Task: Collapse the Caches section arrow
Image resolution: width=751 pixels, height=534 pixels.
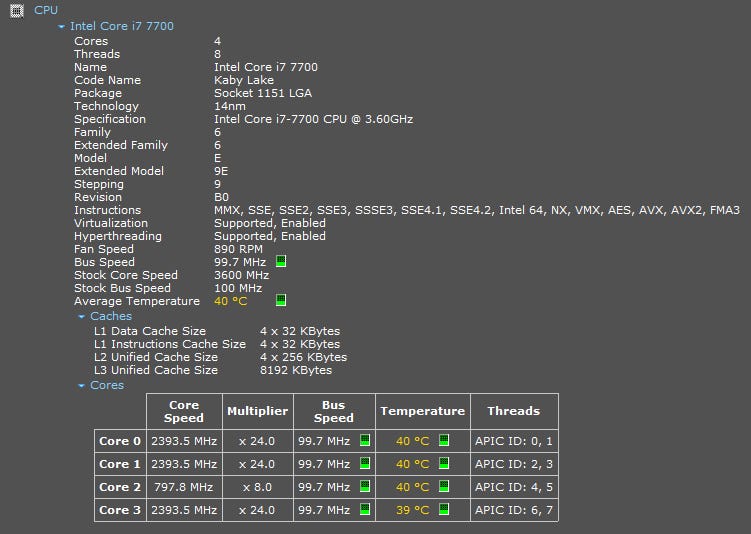Action: 81,317
